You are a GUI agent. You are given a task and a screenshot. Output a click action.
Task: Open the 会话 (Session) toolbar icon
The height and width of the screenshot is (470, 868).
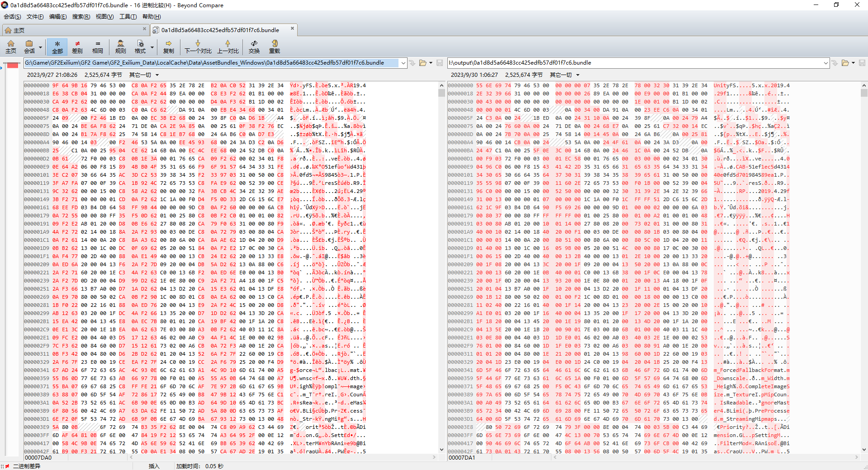click(29, 47)
